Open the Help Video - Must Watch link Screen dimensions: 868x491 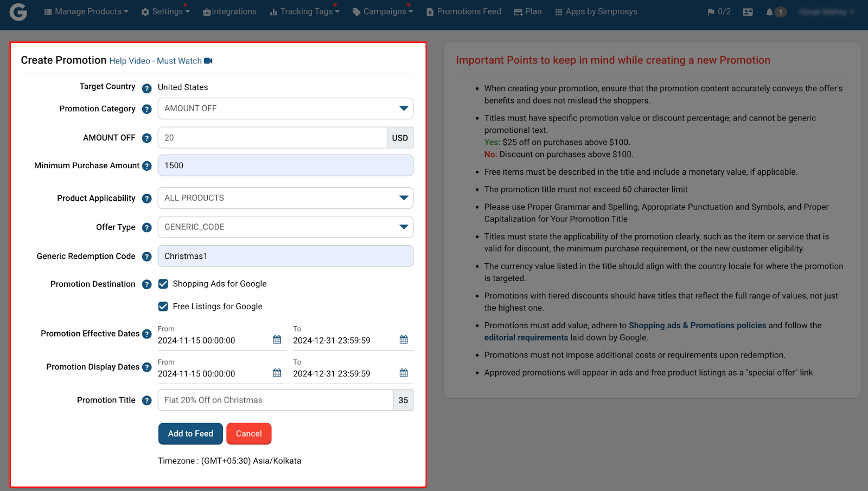click(x=155, y=61)
